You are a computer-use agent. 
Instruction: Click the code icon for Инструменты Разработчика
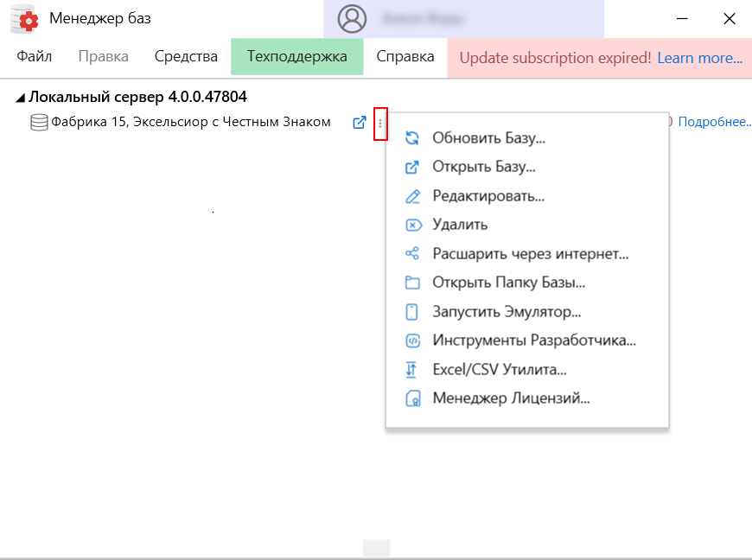413,340
